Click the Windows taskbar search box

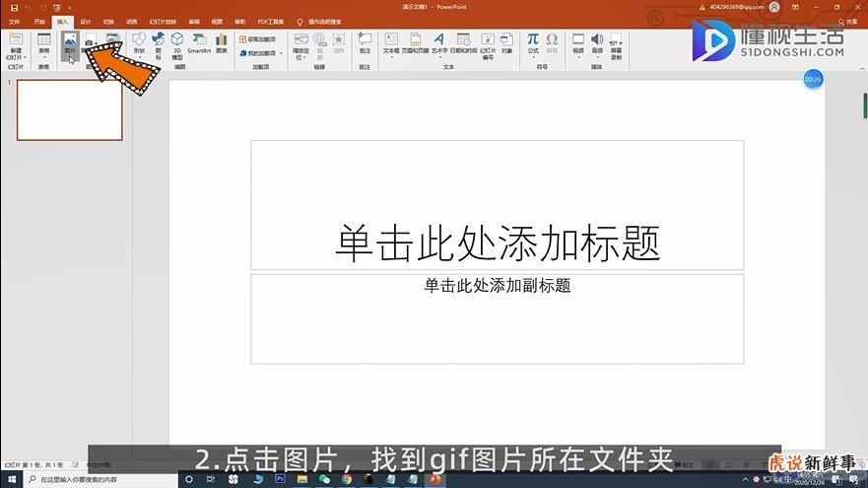(x=100, y=479)
